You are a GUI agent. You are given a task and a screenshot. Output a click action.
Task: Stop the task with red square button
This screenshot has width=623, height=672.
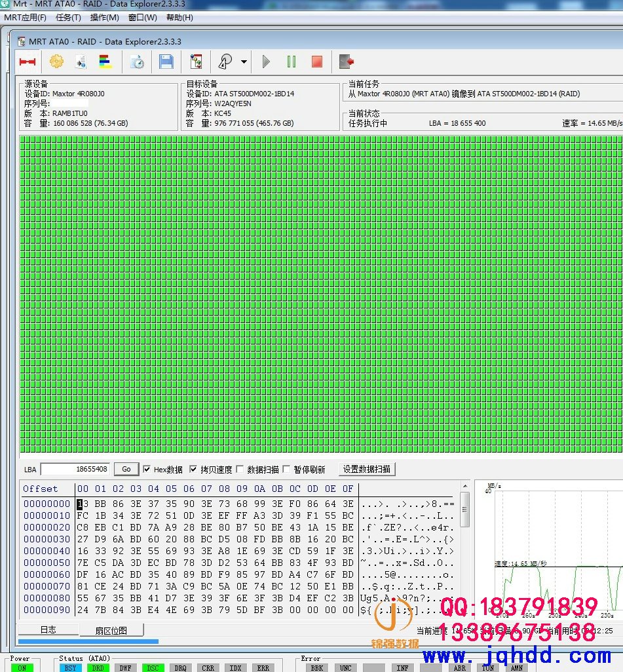pyautogui.click(x=317, y=62)
